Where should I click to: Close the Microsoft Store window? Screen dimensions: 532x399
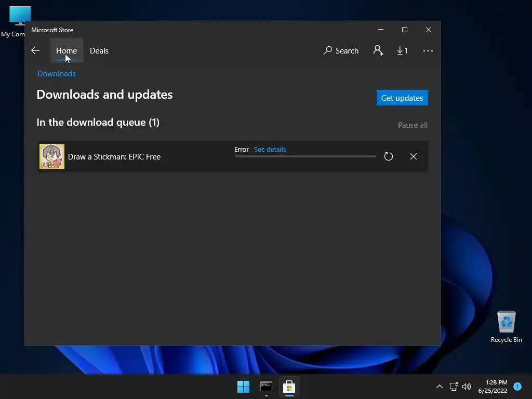429,30
